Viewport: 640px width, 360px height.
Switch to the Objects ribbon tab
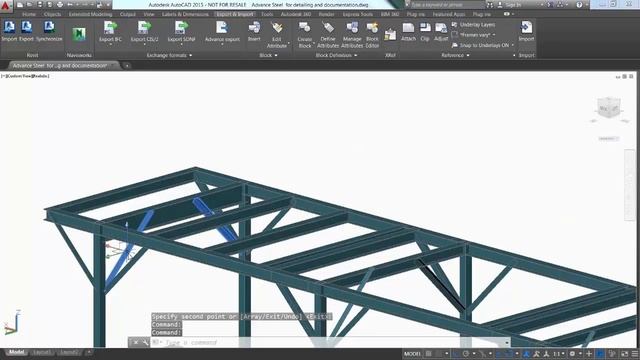click(52, 14)
